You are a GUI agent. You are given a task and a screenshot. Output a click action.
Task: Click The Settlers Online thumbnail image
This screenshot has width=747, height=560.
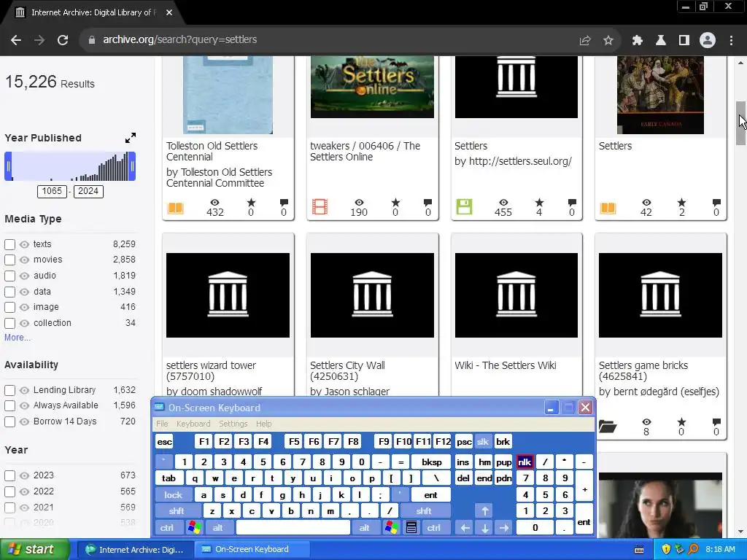click(x=372, y=87)
